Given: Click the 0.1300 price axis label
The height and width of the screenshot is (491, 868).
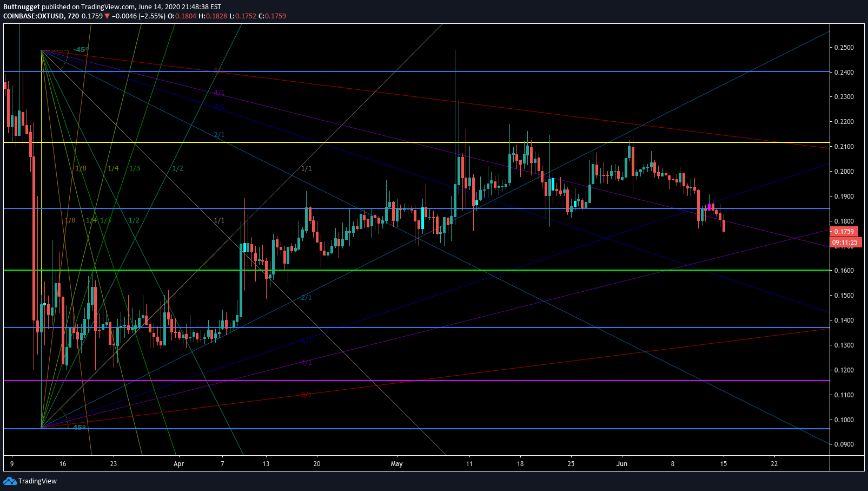Looking at the screenshot, I should 844,345.
